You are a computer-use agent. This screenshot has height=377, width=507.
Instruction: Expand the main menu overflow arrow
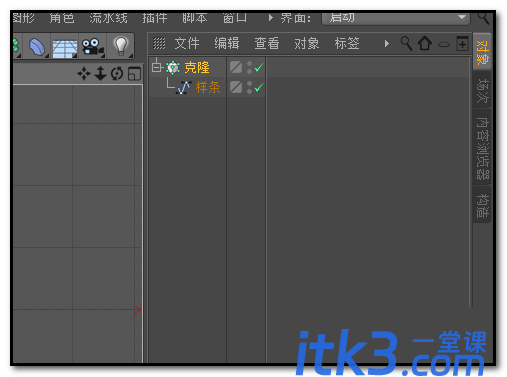(271, 18)
